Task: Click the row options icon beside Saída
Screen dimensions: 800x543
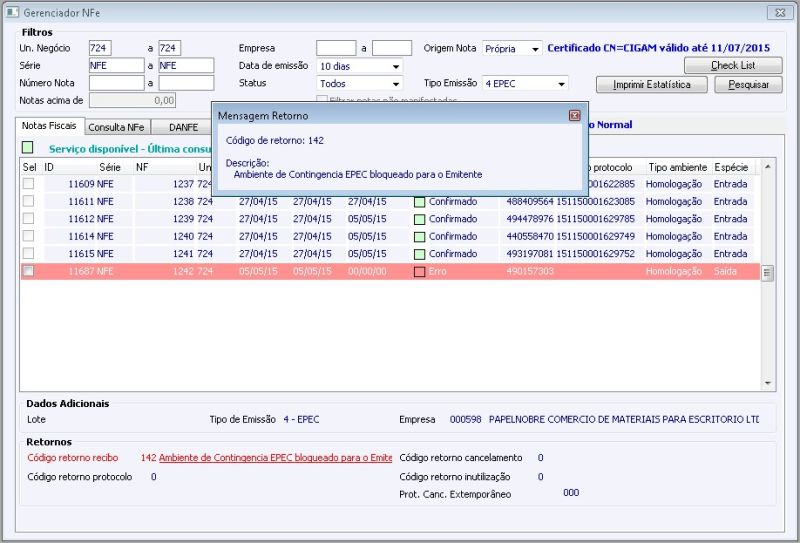Action: (767, 272)
